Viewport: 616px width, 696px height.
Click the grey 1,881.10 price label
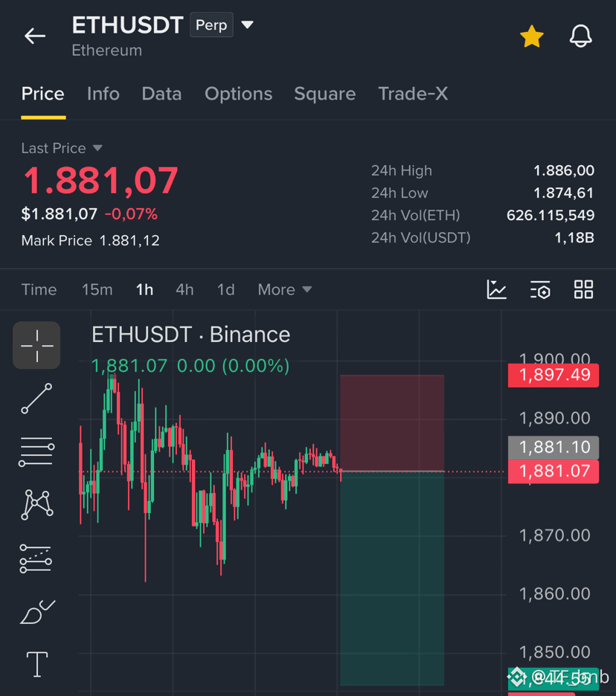point(554,448)
